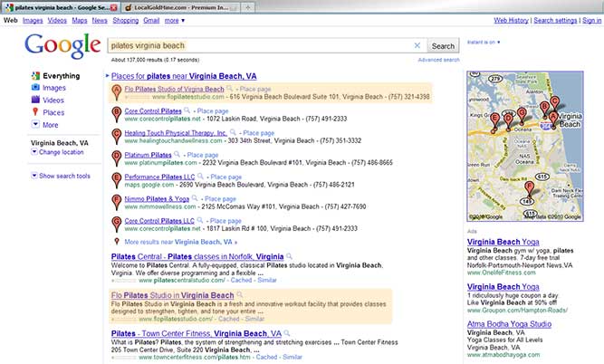The image size is (604, 364).
Task: Click the Videos icon in the sidebar
Action: tap(35, 100)
